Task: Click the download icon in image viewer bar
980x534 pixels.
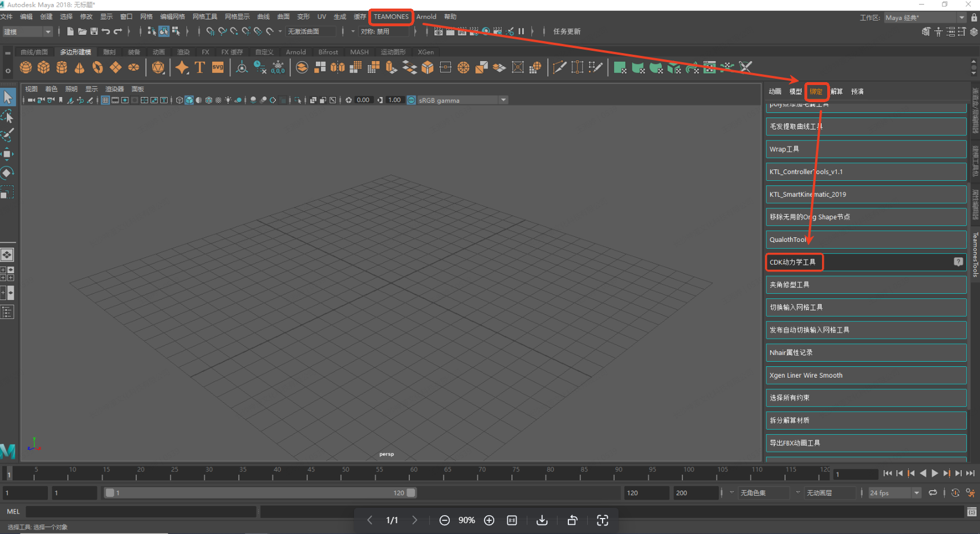Action: click(542, 520)
